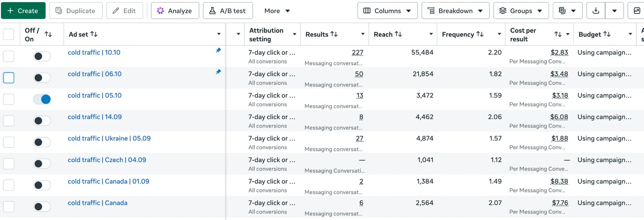Sort by Cost per result arrows

click(x=558, y=34)
